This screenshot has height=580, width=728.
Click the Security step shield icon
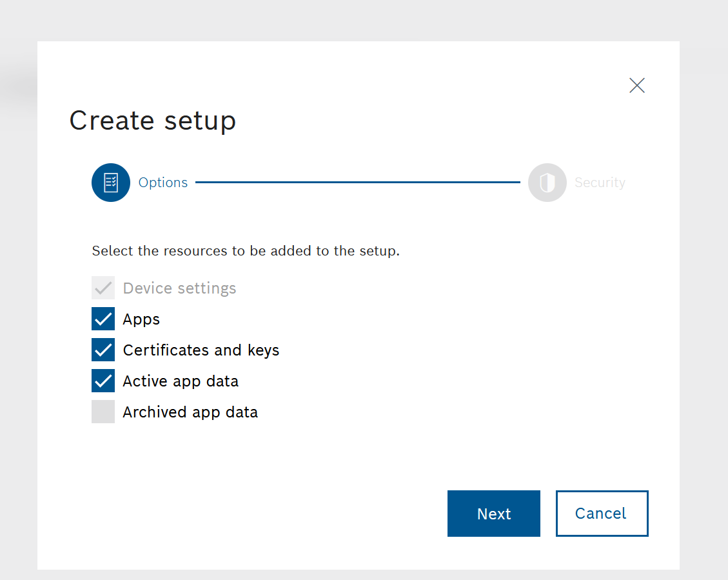[x=547, y=183]
